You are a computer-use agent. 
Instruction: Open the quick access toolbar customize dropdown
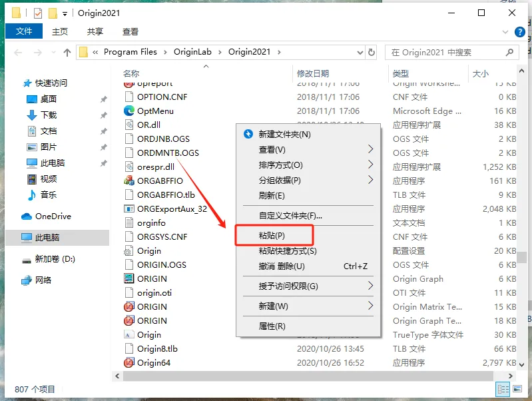tap(65, 14)
